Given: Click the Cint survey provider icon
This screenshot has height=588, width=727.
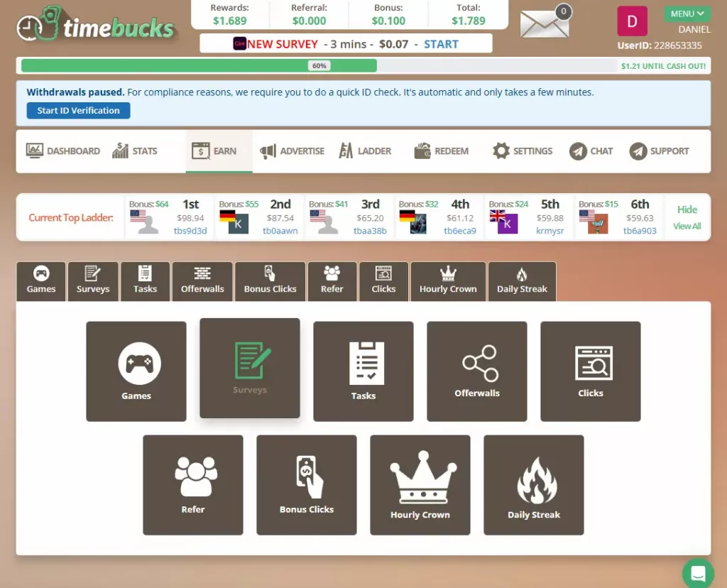Looking at the screenshot, I should pos(239,43).
